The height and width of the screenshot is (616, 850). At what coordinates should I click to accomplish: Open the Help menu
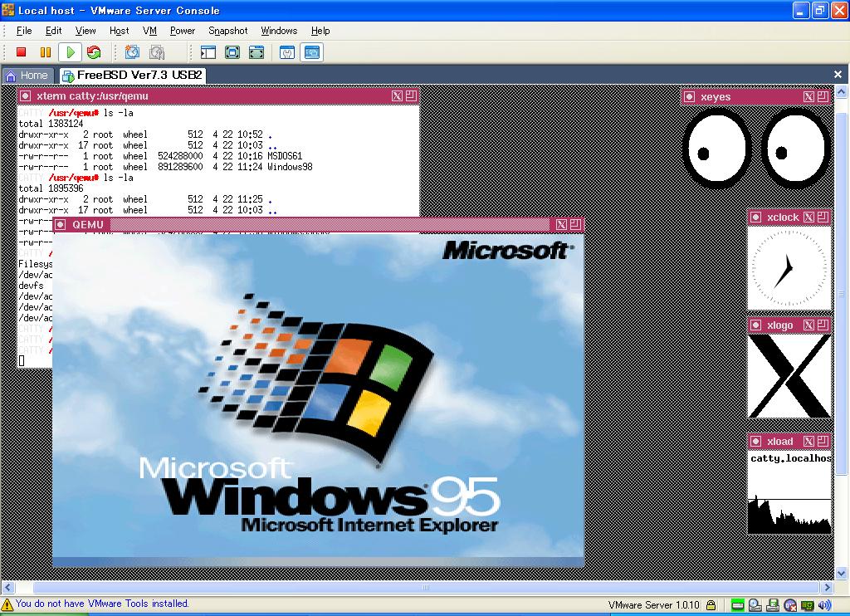coord(320,31)
